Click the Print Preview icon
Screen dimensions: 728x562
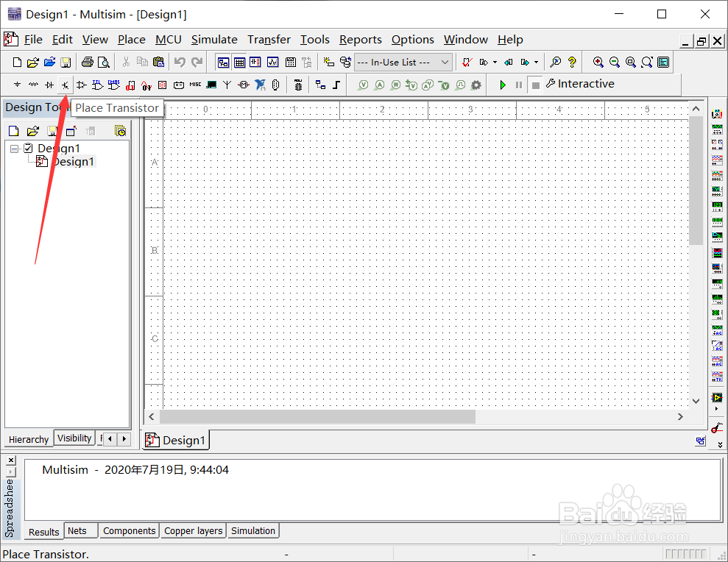point(104,63)
